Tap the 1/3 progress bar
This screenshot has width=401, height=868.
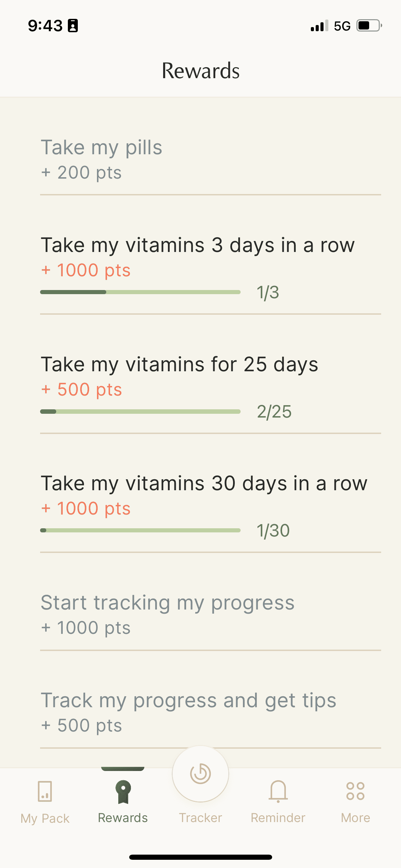click(x=140, y=292)
